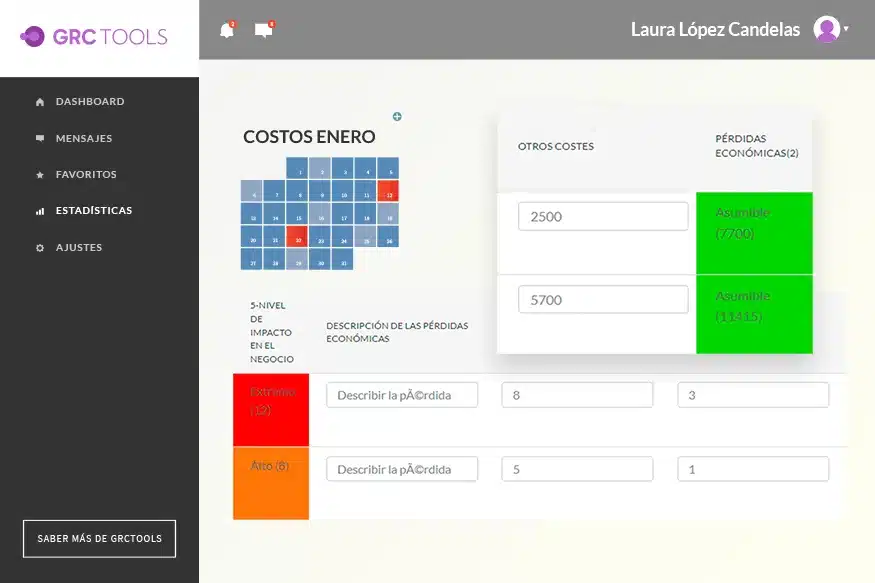This screenshot has width=875, height=583.
Task: Go to the Estadísticas section
Action: [93, 211]
